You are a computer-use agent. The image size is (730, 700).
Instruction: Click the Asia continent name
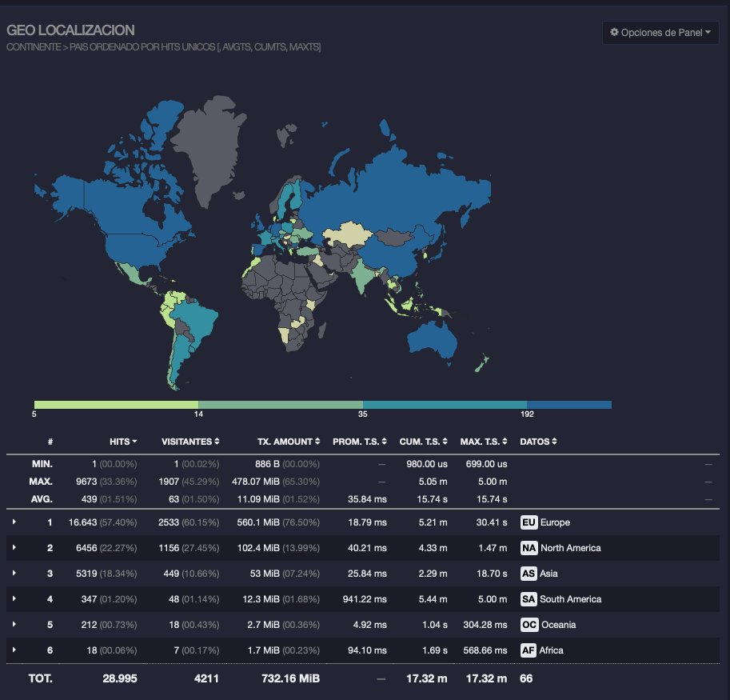coord(548,574)
